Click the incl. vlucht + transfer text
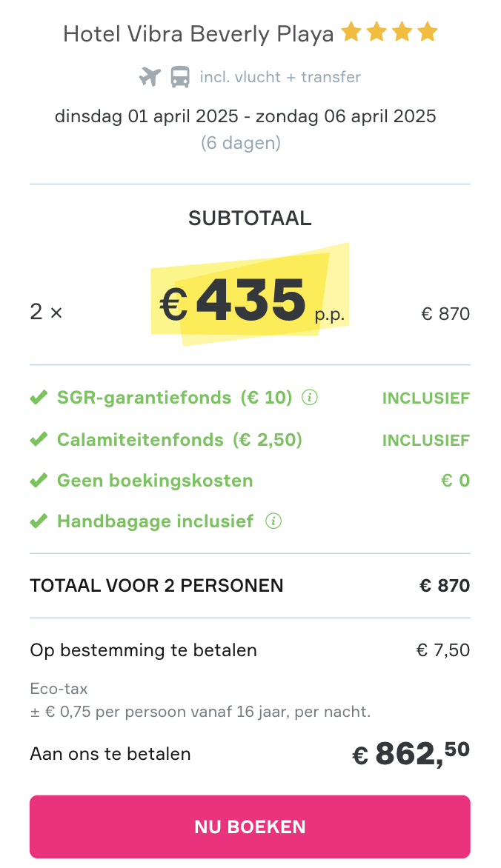Viewport: 501px width, 868px height. [280, 77]
